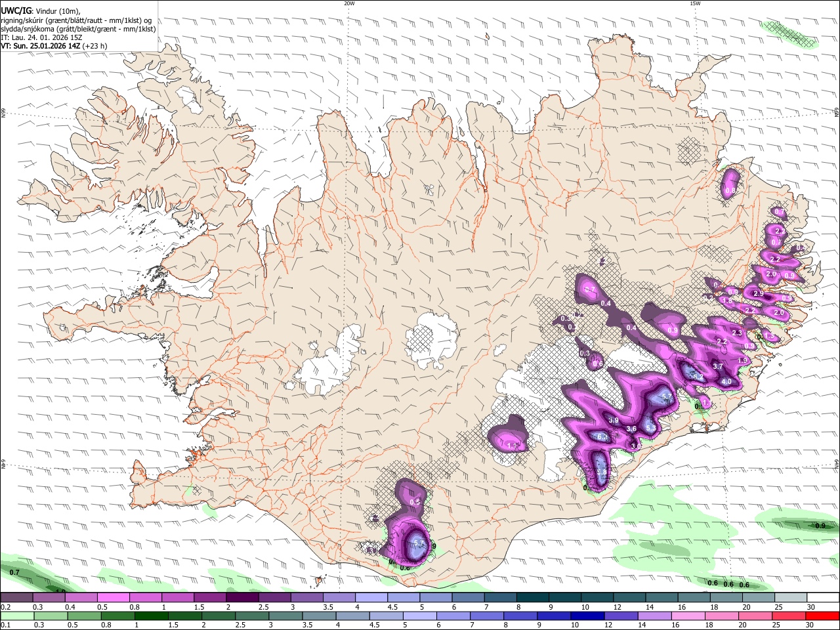Viewport: 840px width, 630px height.
Task: Click the 0.1 label on the rain colour scale
Action: point(5,625)
